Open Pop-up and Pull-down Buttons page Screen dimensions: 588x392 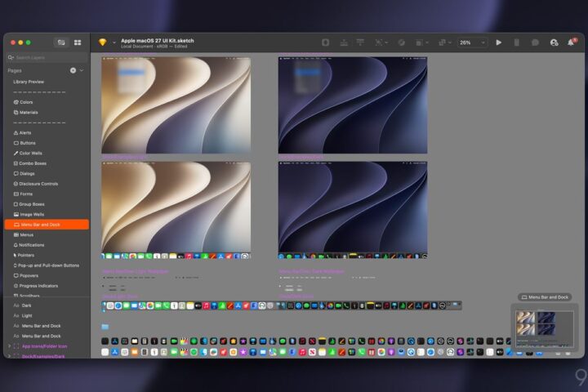coord(46,265)
